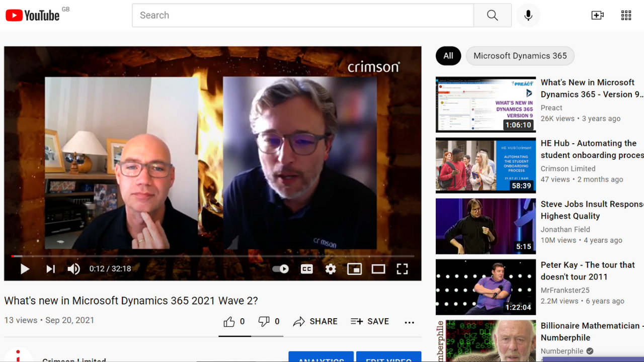644x362 pixels.
Task: Select the All filter chip
Action: tap(448, 56)
